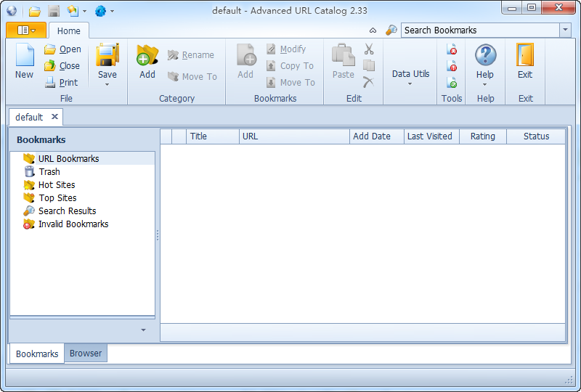This screenshot has height=392, width=581.
Task: Add a new category folder
Action: pos(147,61)
